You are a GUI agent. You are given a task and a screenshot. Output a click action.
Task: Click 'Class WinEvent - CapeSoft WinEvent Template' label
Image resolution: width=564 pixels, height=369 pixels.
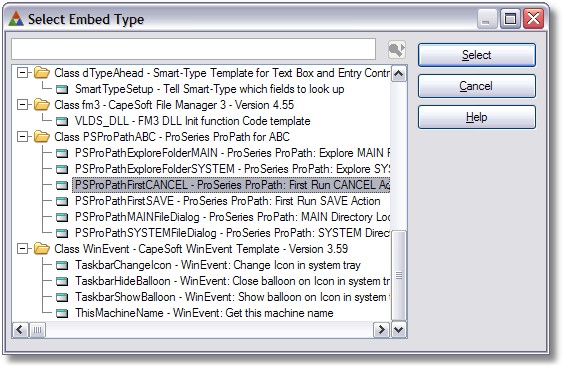pyautogui.click(x=201, y=249)
